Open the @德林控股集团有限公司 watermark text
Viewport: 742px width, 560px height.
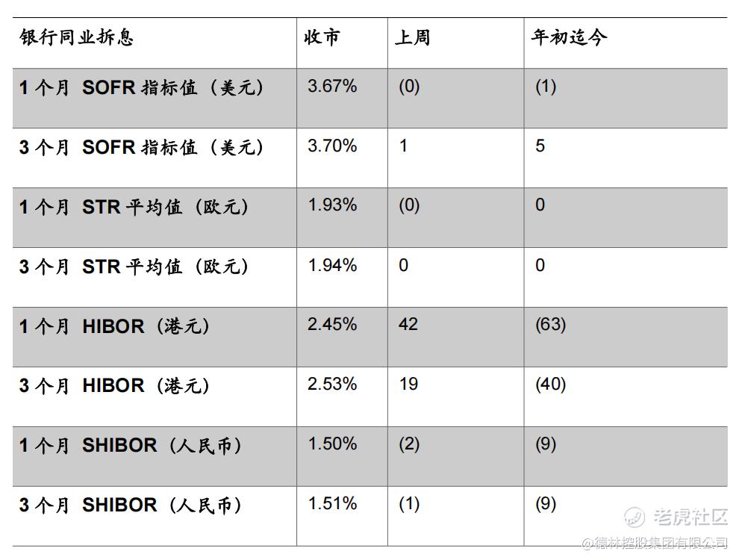click(655, 543)
